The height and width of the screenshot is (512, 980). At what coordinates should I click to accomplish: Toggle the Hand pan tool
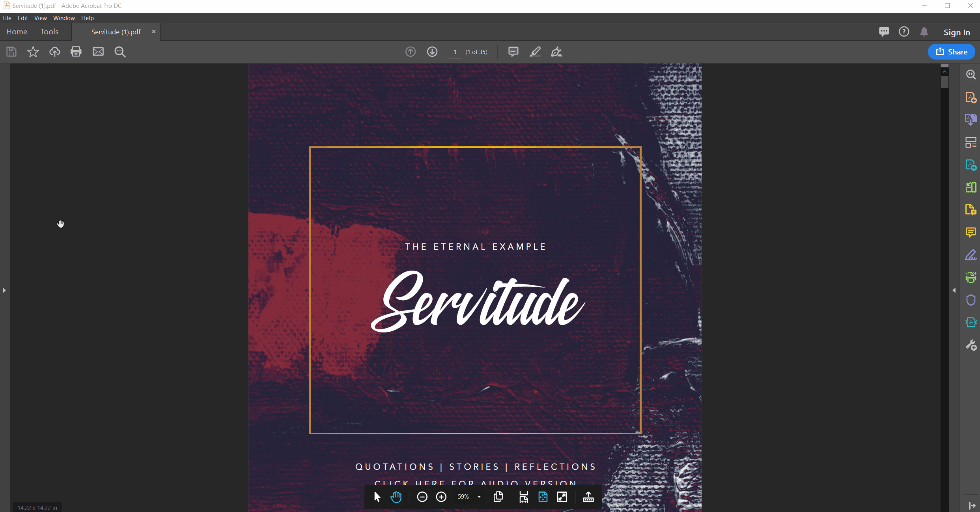pyautogui.click(x=396, y=497)
